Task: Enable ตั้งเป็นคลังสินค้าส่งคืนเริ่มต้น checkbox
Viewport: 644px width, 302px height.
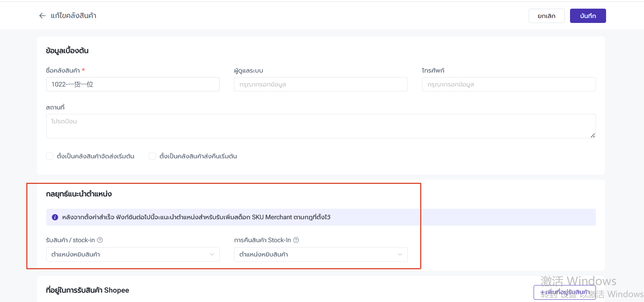Action: 152,156
